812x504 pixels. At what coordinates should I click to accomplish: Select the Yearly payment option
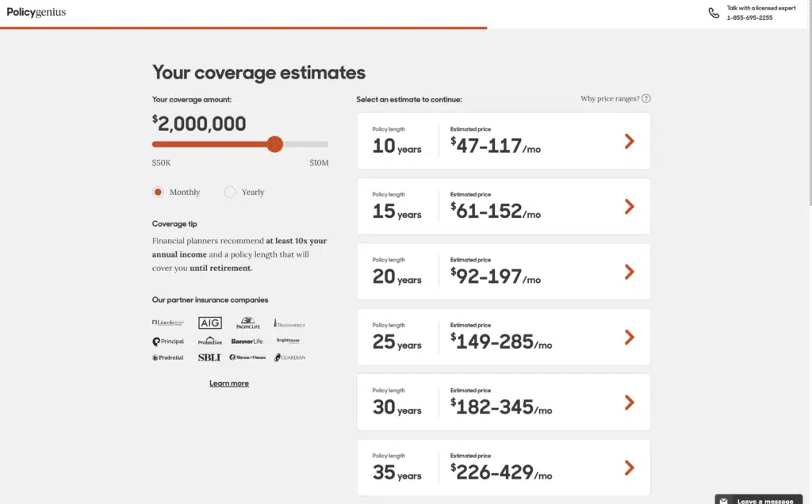pyautogui.click(x=230, y=192)
